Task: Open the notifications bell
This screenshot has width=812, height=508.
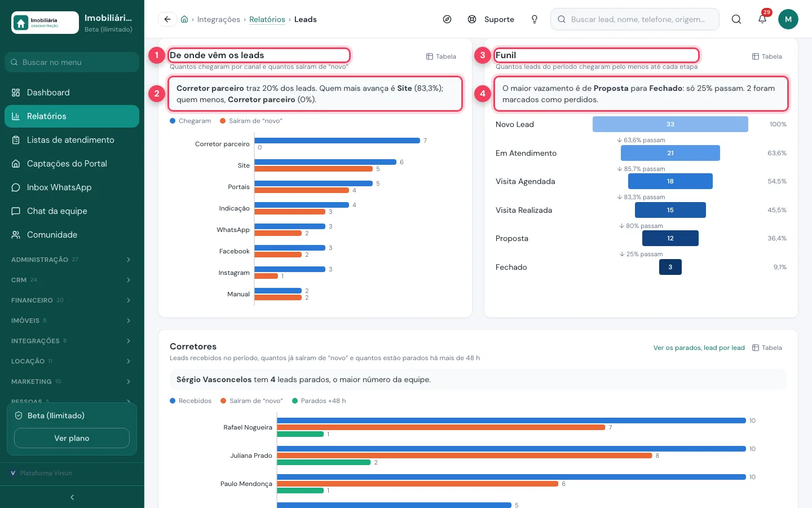Action: (762, 19)
